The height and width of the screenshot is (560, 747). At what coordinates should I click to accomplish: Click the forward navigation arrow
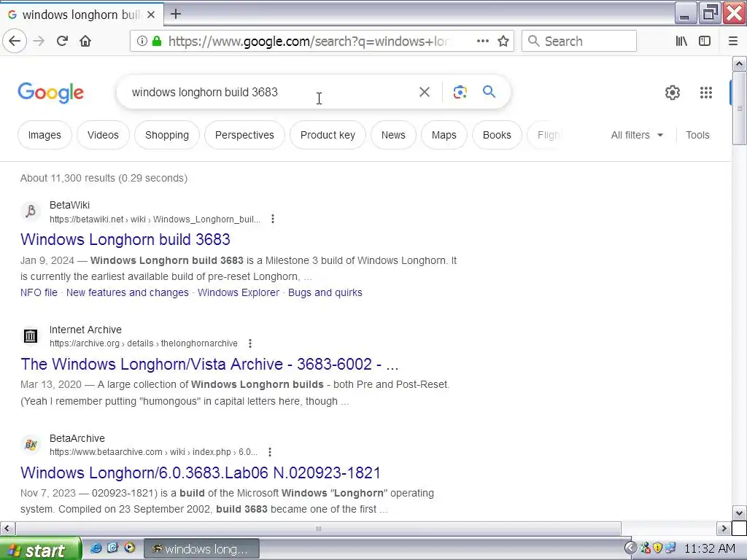pos(39,41)
